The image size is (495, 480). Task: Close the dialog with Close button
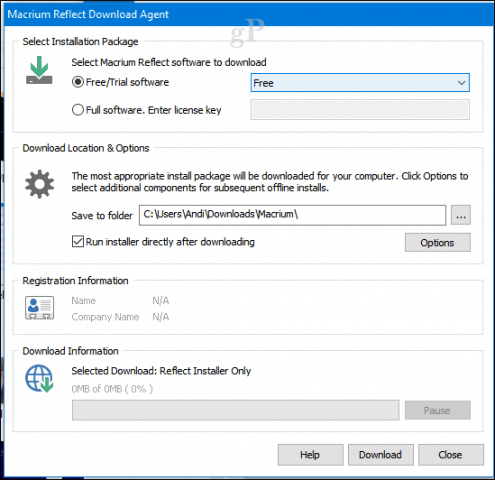(451, 455)
